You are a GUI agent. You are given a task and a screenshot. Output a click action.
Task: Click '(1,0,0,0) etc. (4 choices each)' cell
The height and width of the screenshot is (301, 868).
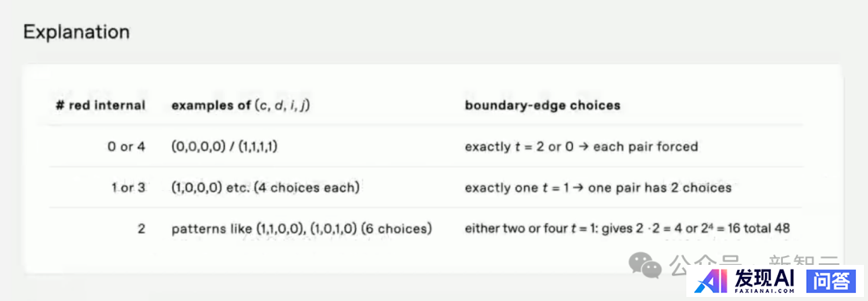coord(265,188)
